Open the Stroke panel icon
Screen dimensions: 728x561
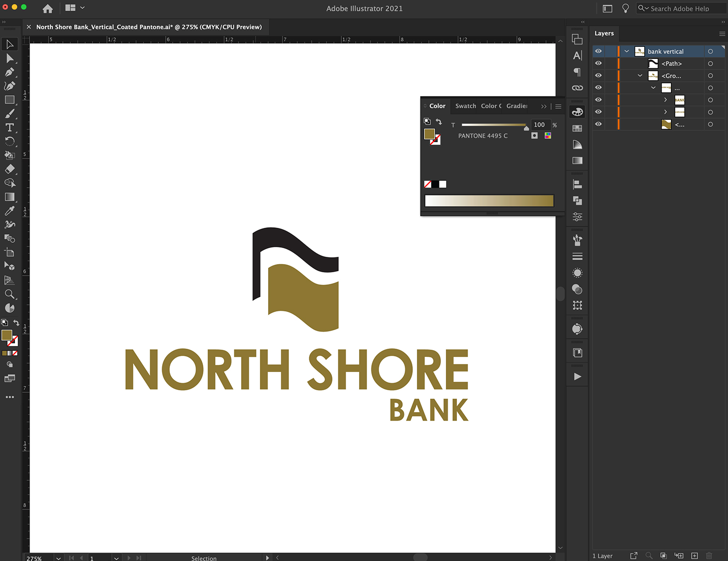pyautogui.click(x=577, y=256)
